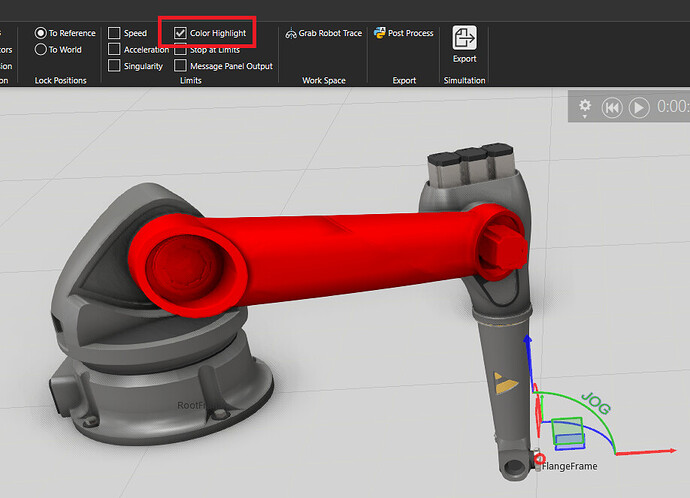This screenshot has width=690, height=498.
Task: Select the To World radio button
Action: 41,49
